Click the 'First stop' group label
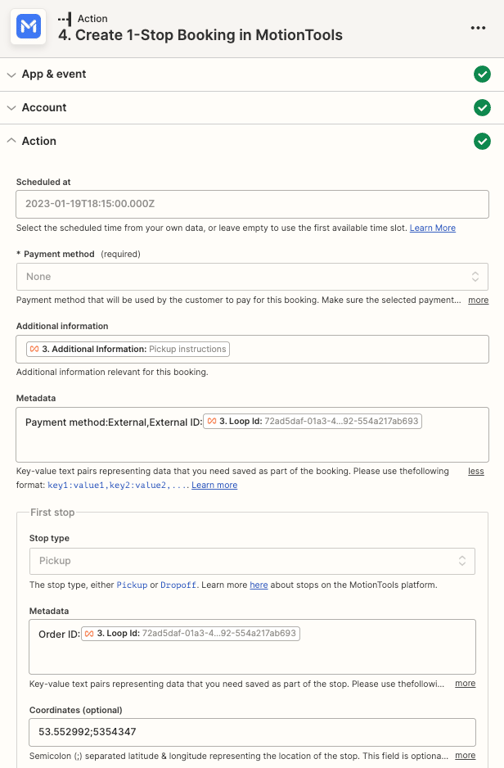The height and width of the screenshot is (768, 504). click(x=52, y=512)
